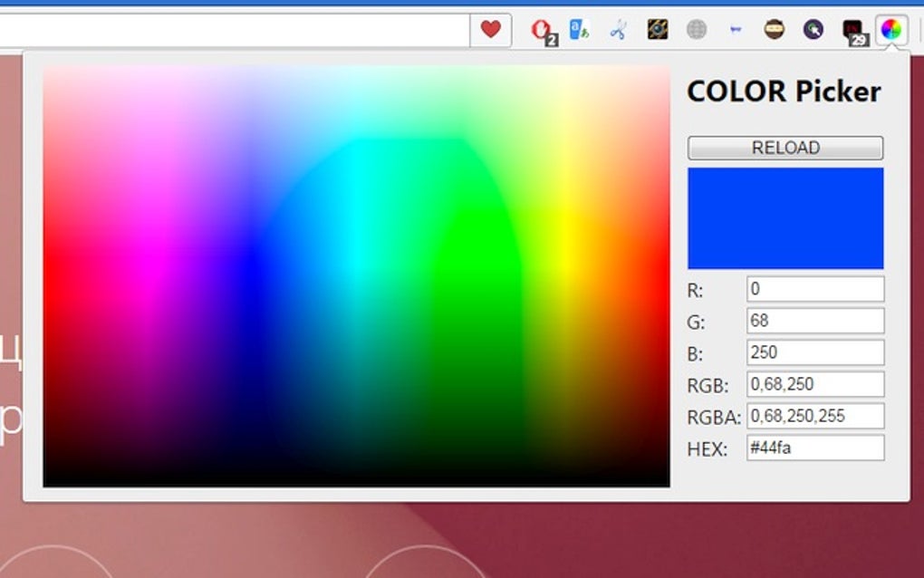
Task: Click the RGBA field showing 0,68,250,255
Action: point(813,415)
